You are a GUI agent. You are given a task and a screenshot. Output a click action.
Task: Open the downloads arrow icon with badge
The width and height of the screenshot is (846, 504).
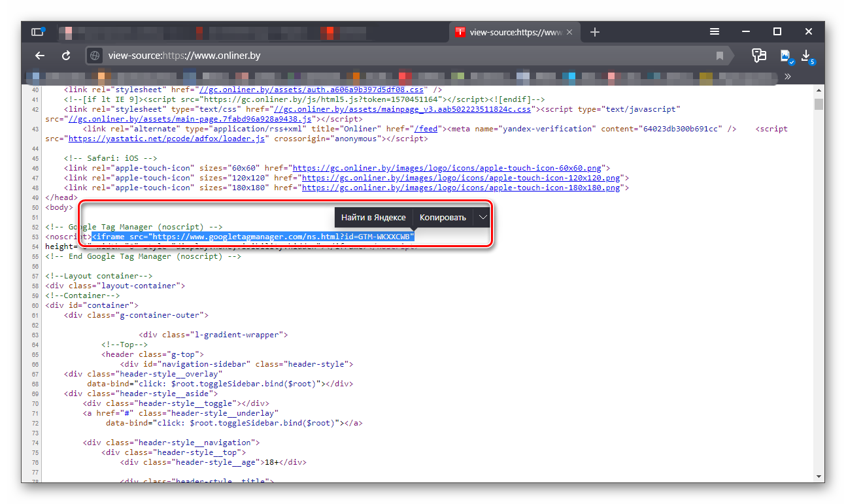(x=806, y=56)
